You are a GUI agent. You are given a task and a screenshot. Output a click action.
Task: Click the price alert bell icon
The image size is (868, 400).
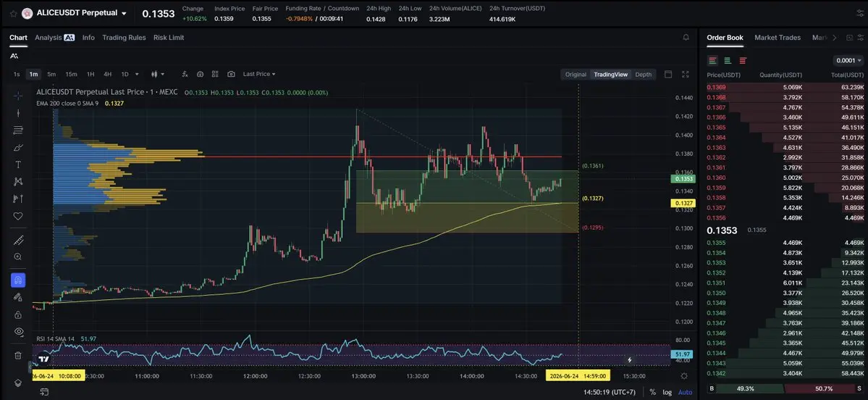(686, 38)
